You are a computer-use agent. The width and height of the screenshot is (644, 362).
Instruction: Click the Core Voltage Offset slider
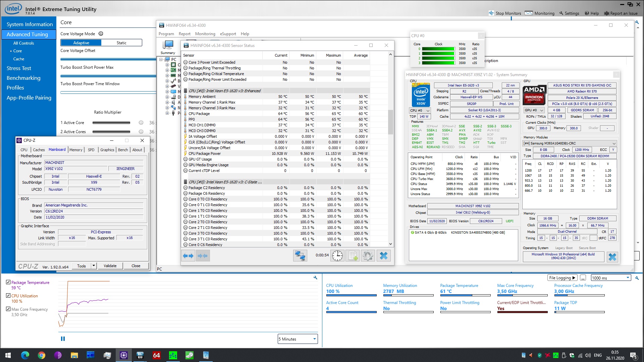108,59
